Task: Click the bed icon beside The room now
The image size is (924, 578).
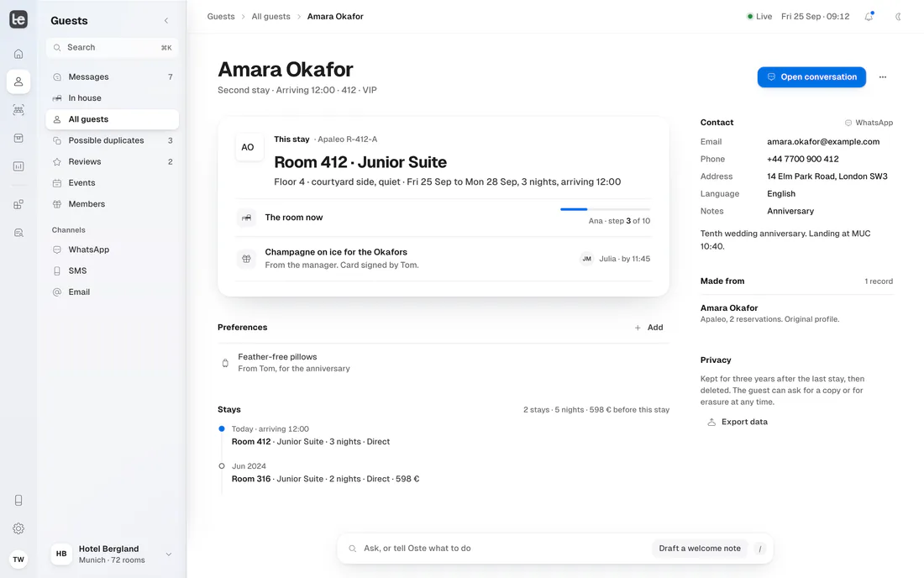Action: tap(246, 218)
